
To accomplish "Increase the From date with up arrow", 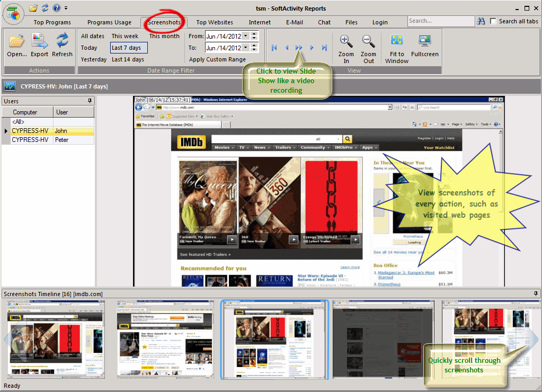I will [x=254, y=34].
